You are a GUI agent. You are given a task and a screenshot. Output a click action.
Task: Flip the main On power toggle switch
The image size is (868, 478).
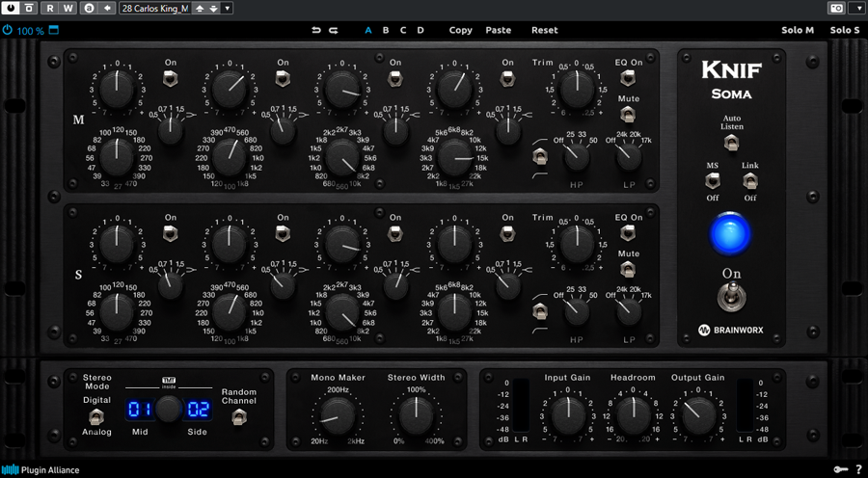click(x=731, y=296)
